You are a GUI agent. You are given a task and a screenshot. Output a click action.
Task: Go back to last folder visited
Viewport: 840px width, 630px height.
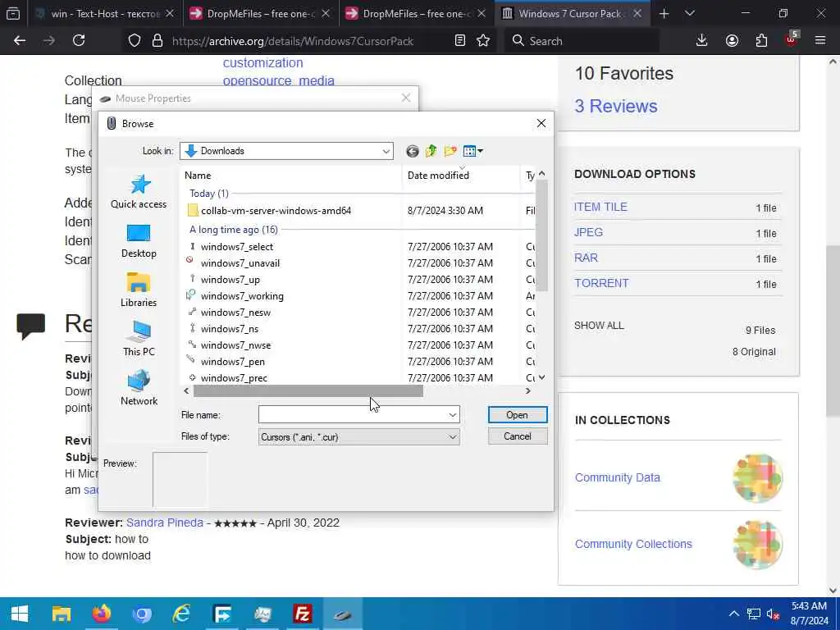pyautogui.click(x=412, y=151)
